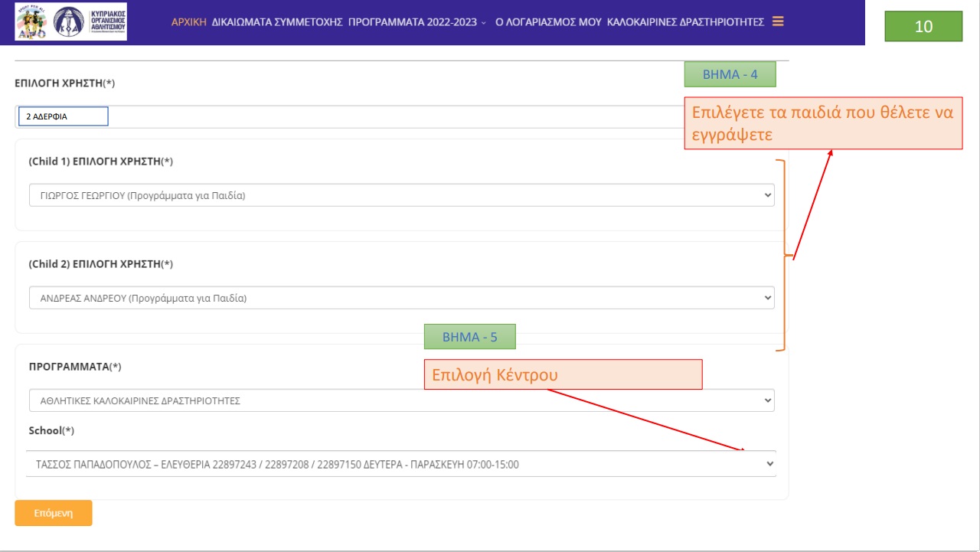This screenshot has width=980, height=552.
Task: Open Child 1 user dropdown ΓΙΩΡΓΟΣ ΓΕΩΡΓΙΟΥ
Action: point(402,195)
